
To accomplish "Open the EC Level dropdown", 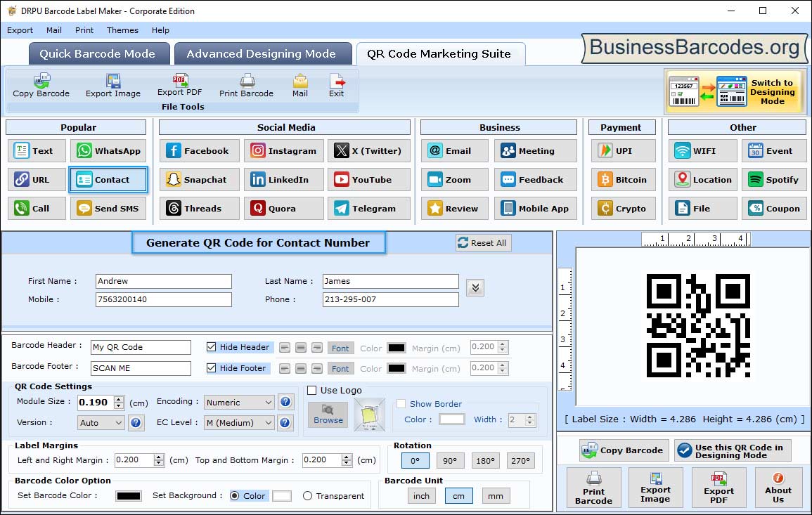I will click(x=239, y=423).
